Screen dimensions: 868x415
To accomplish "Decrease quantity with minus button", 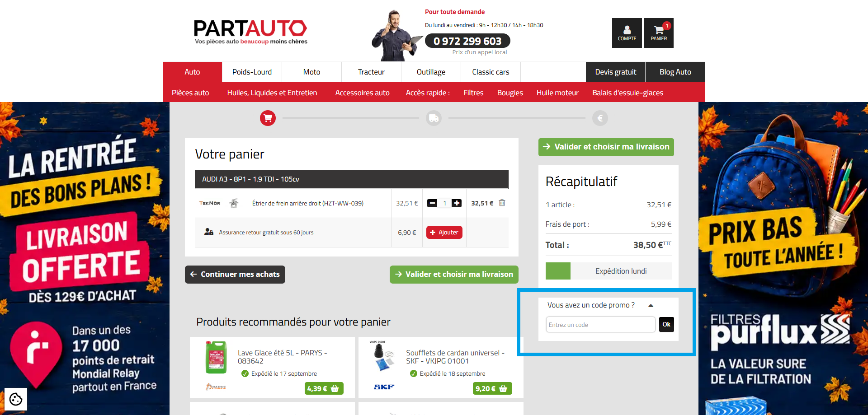I will coord(432,203).
